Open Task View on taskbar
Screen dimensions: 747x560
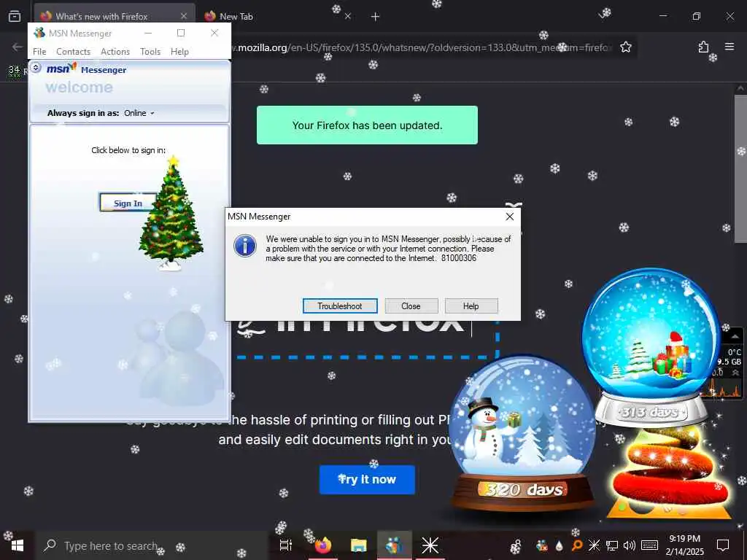pyautogui.click(x=285, y=545)
